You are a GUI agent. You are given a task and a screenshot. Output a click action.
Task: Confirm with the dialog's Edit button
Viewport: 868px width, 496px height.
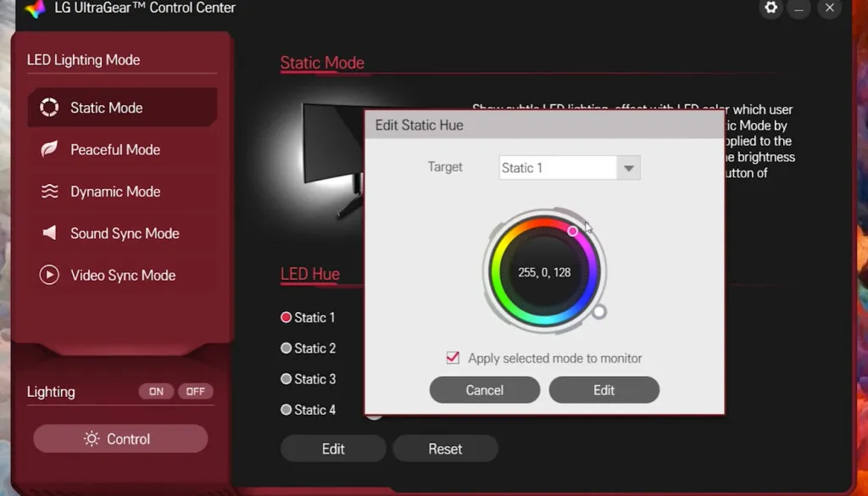(604, 390)
